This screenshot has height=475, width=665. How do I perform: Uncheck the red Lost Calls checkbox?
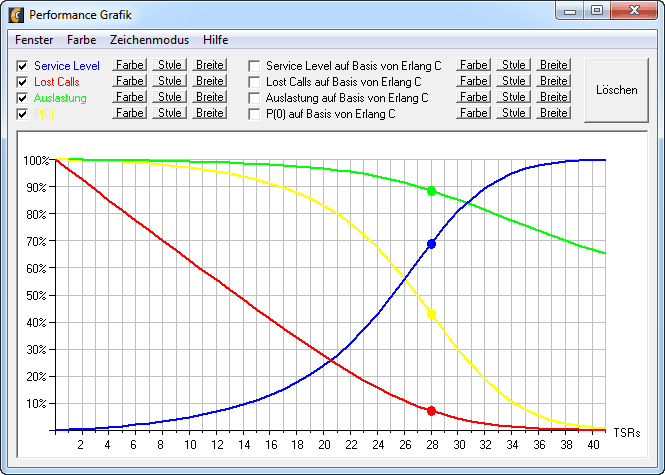22,82
